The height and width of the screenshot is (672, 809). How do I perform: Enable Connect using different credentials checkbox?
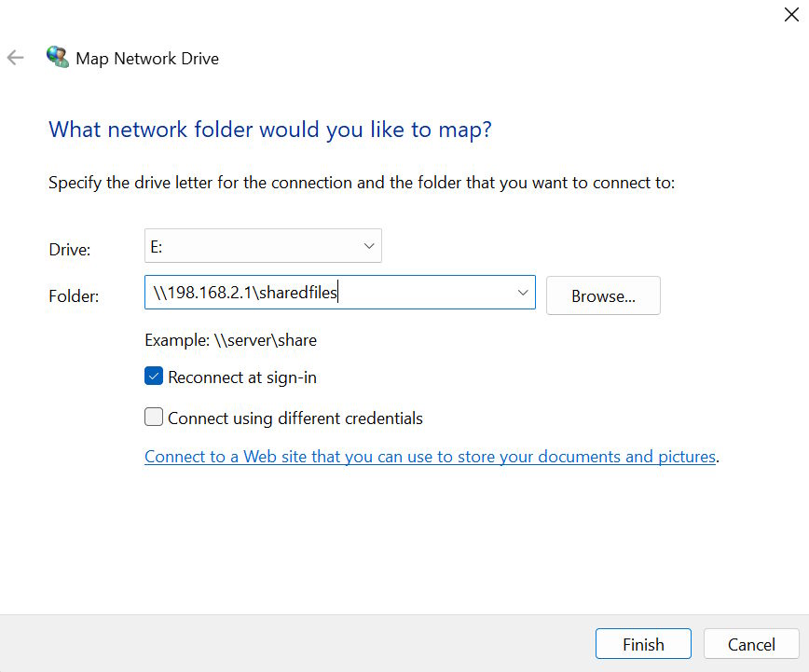(154, 418)
